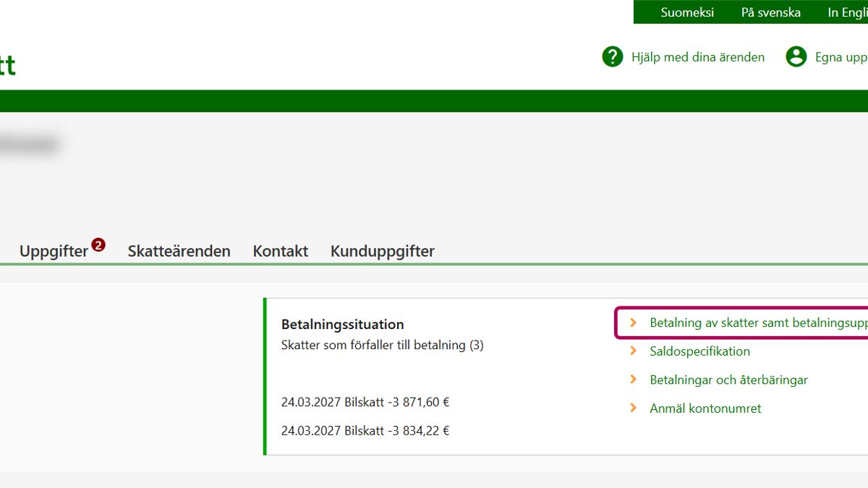Switch to the Skatteärenden tab
868x488 pixels.
point(179,252)
